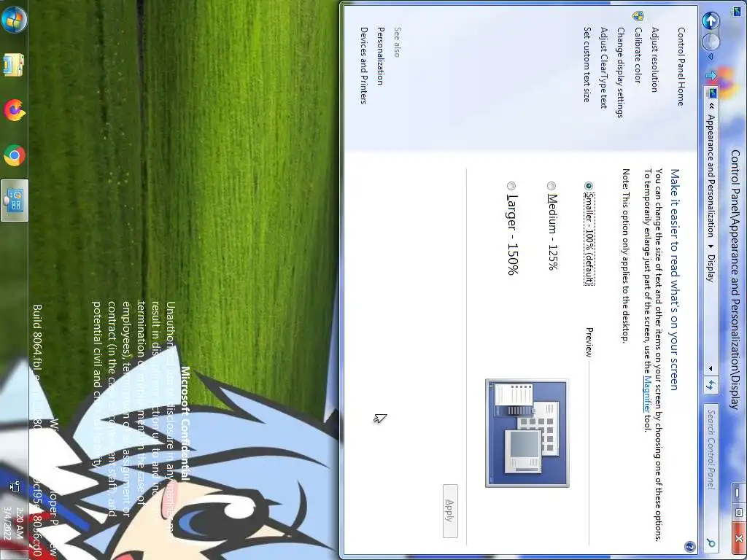747x560 pixels.
Task: Click the Control Panel taskbar button
Action: point(15,201)
